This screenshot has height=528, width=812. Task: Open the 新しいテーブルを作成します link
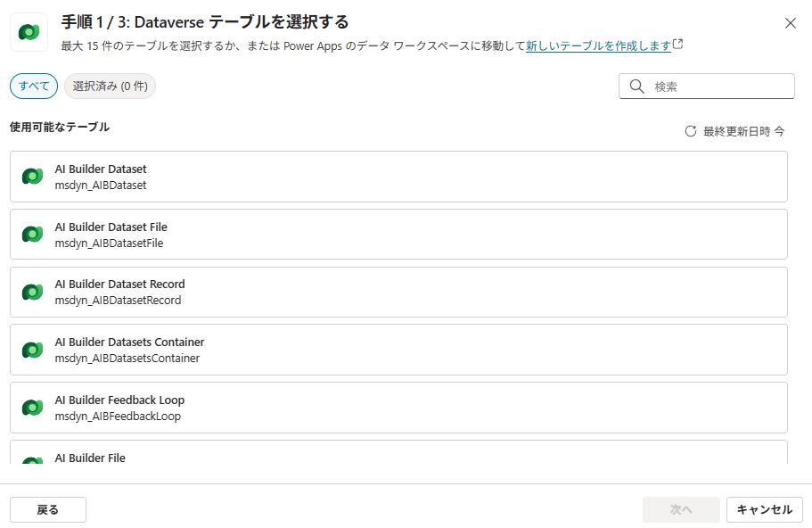[x=598, y=45]
